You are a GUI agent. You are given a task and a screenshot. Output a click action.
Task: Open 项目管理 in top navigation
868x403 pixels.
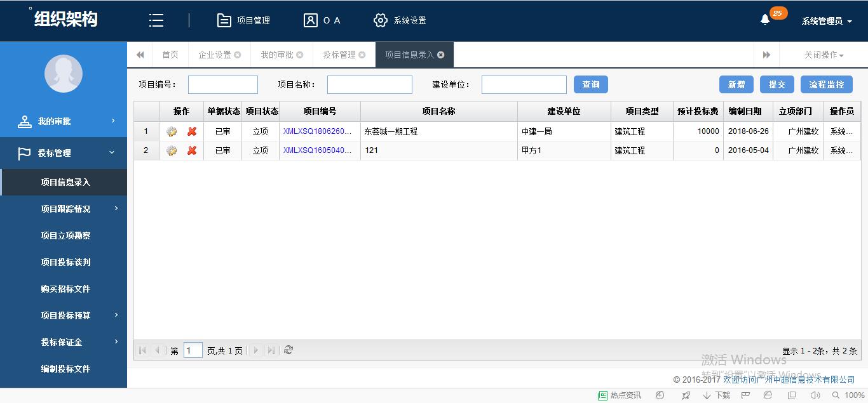click(x=244, y=20)
